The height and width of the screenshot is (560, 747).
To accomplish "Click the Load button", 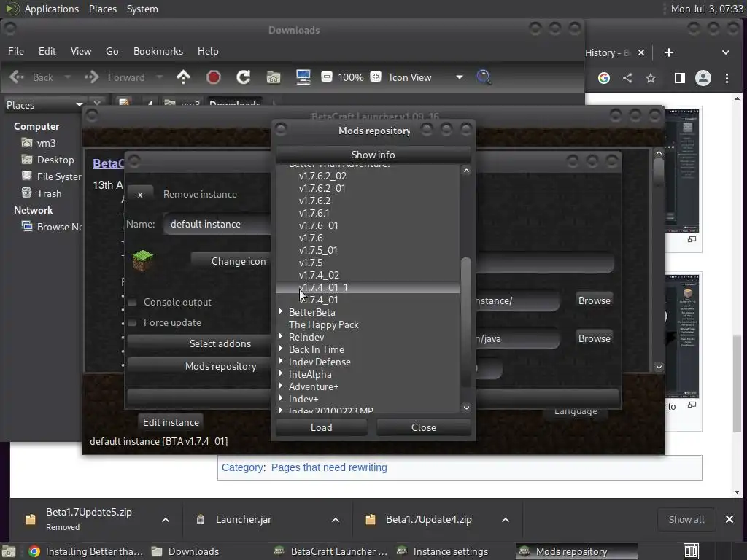I will click(x=322, y=427).
